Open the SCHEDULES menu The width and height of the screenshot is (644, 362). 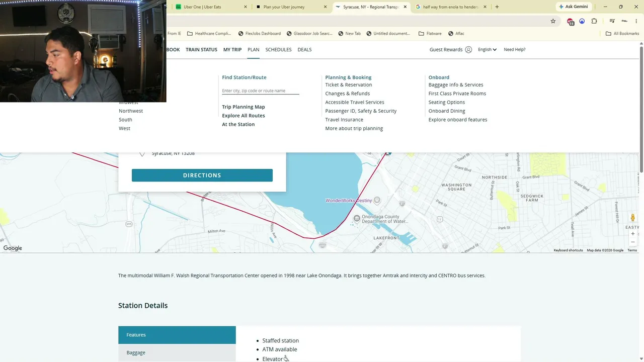(278, 50)
